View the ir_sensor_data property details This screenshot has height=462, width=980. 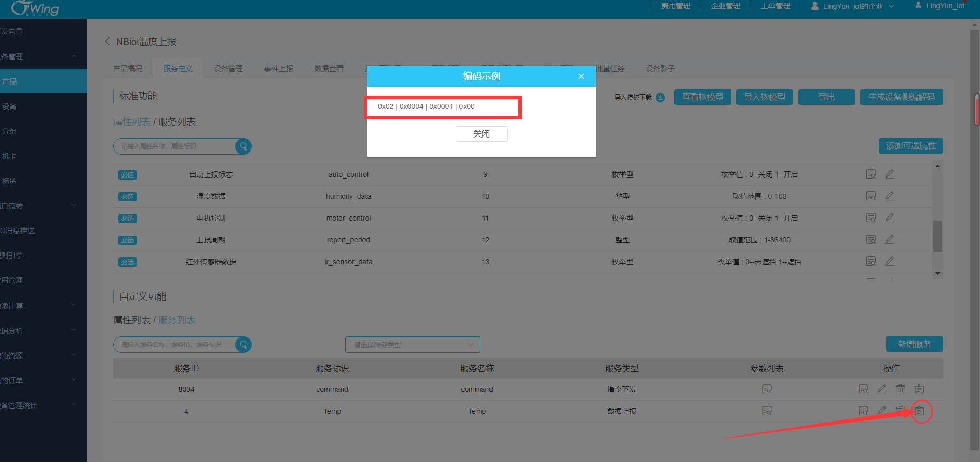871,262
